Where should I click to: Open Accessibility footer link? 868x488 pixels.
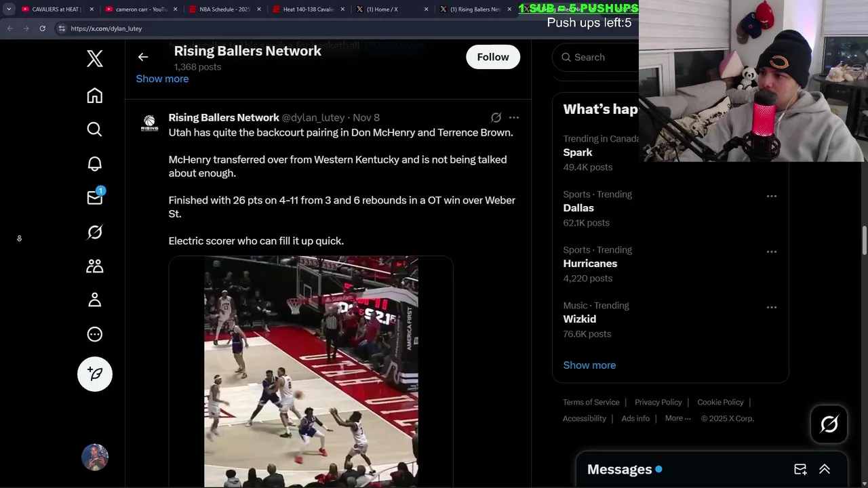tap(585, 418)
